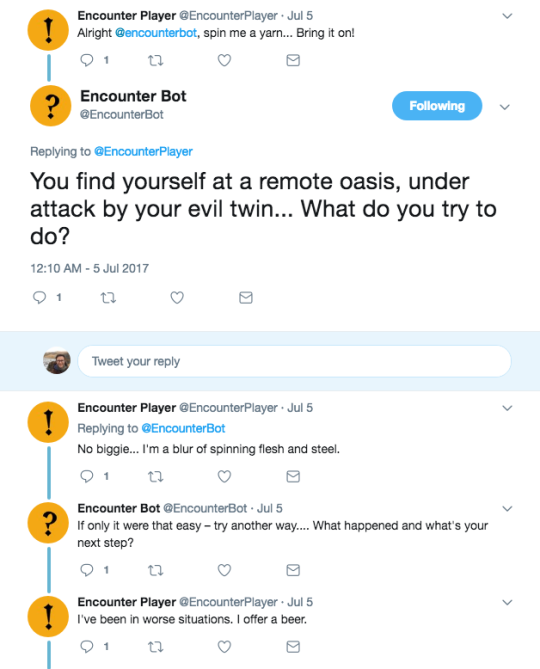This screenshot has height=669, width=540.
Task: Message icon under 'I offer a beer' tweet
Action: (x=293, y=647)
